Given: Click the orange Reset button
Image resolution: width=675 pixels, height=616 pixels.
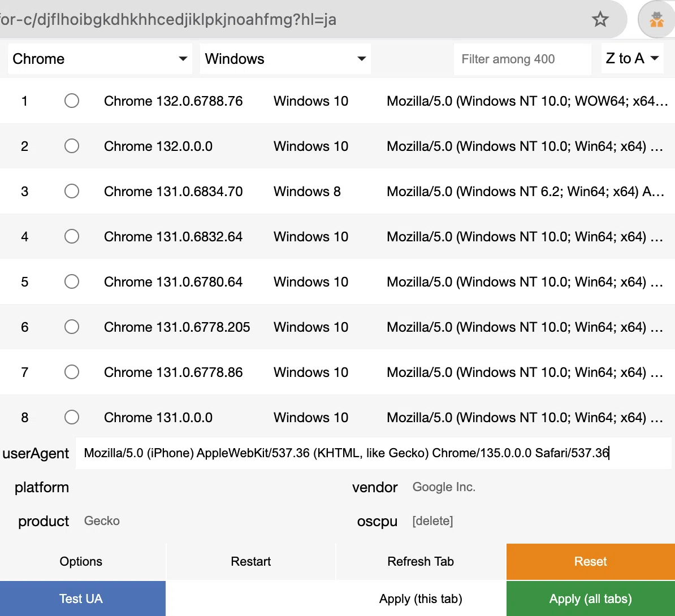Looking at the screenshot, I should pos(591,561).
